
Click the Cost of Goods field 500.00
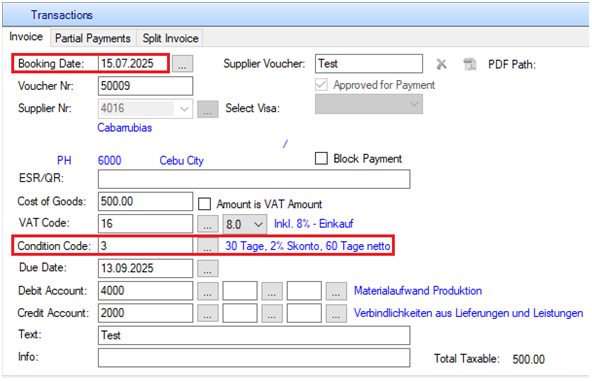tap(145, 202)
